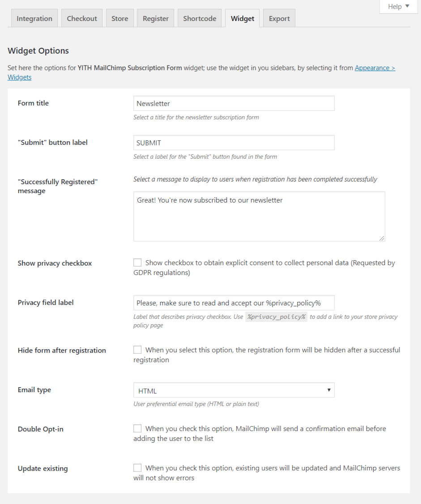Screen dimensions: 421x504
Task: Expand the Help dropdown
Action: (x=399, y=6)
